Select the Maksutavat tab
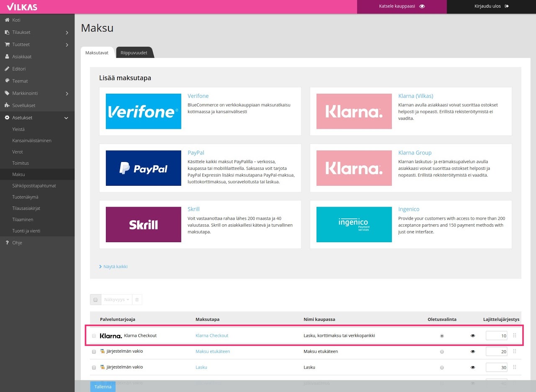 point(97,53)
